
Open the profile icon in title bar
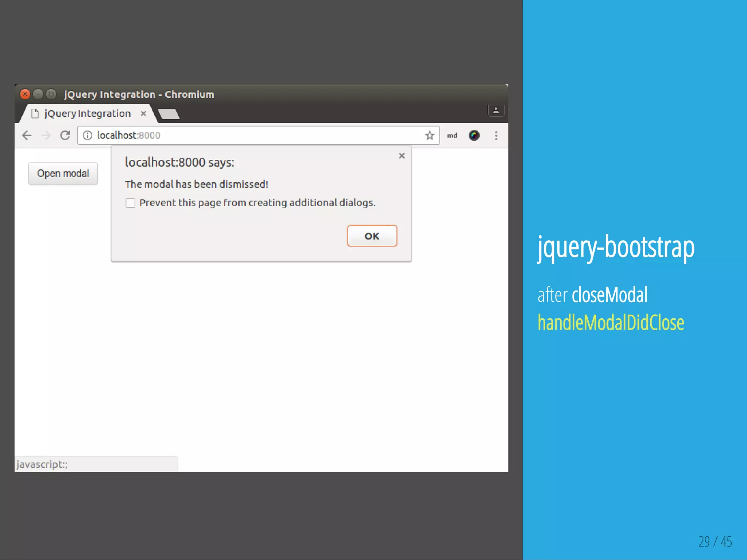496,110
